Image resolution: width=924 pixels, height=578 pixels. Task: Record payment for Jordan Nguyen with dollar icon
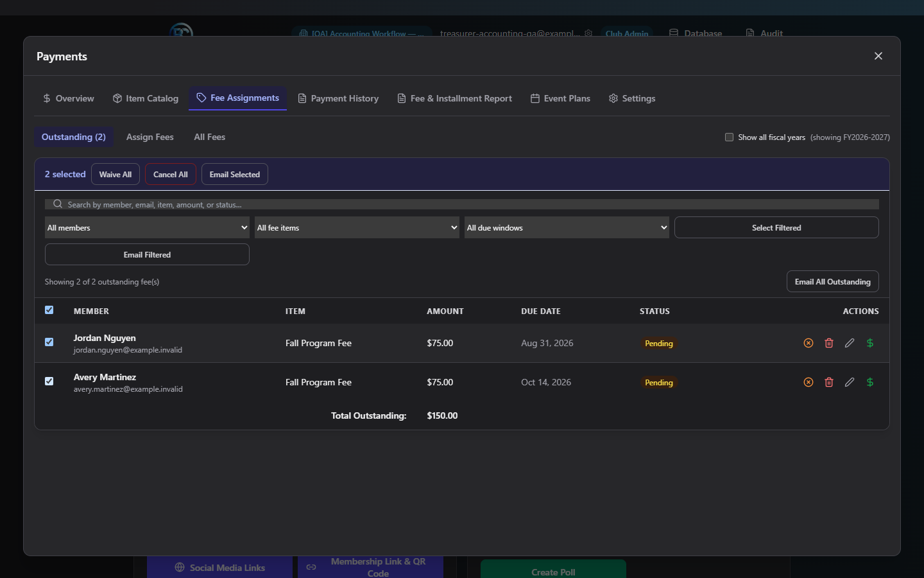pyautogui.click(x=870, y=343)
